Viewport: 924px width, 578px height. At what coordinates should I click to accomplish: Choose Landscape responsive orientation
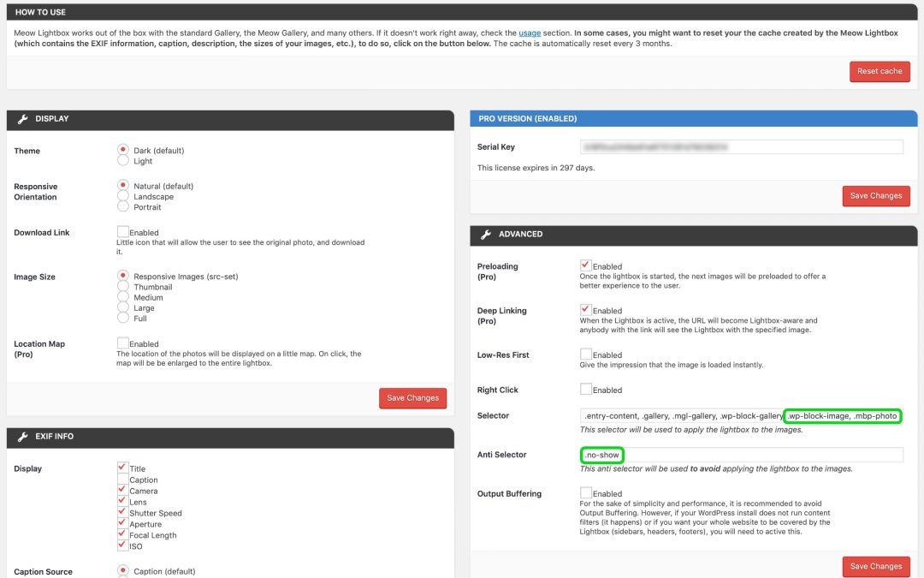123,196
